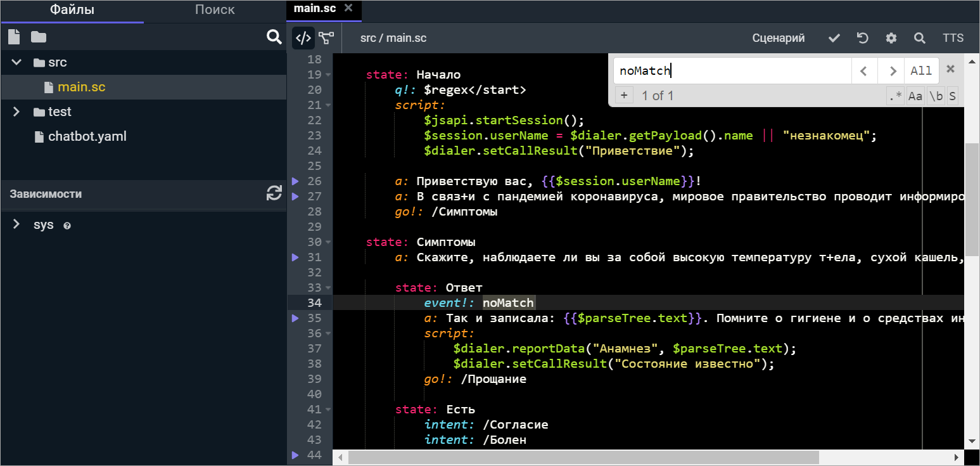This screenshot has height=466, width=980.
Task: Click the All matches button
Action: pyautogui.click(x=920, y=70)
